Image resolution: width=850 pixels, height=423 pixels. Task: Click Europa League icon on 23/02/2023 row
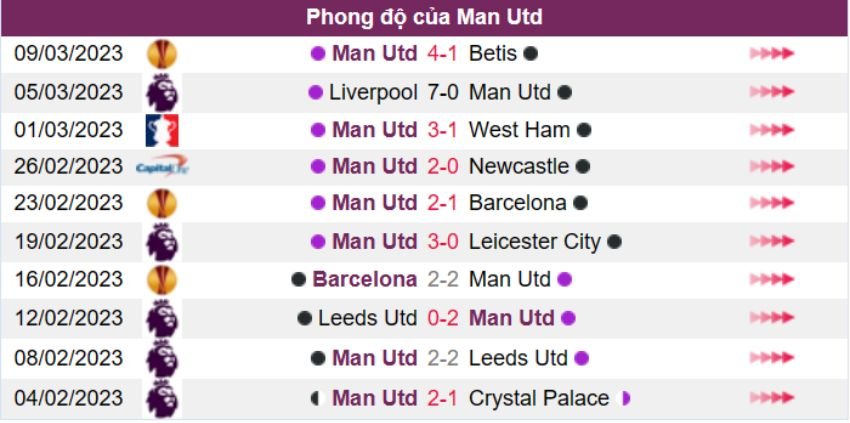click(161, 203)
